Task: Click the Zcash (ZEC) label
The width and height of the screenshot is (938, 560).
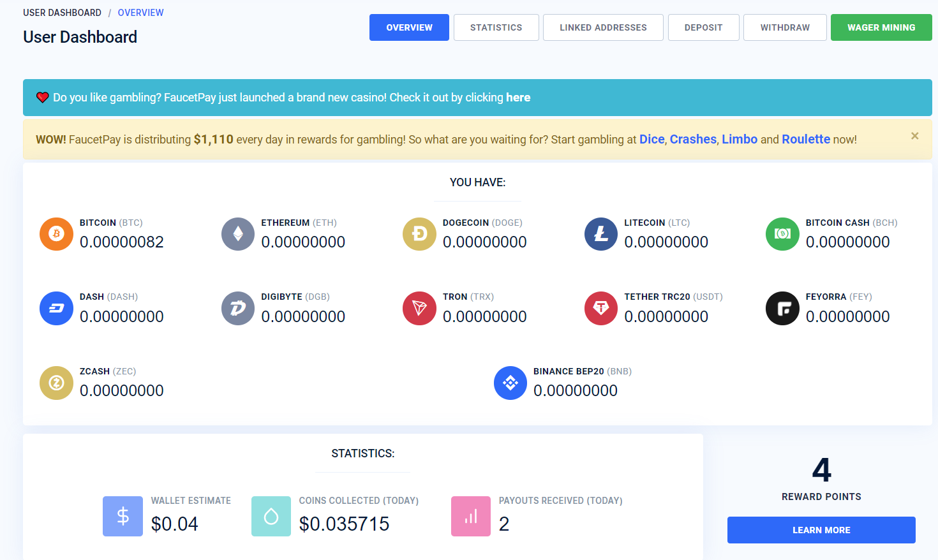Action: coord(108,371)
